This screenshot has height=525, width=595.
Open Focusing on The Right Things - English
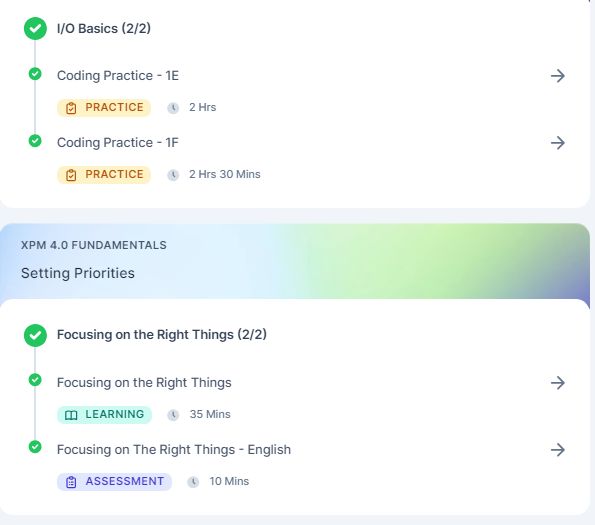[174, 450]
